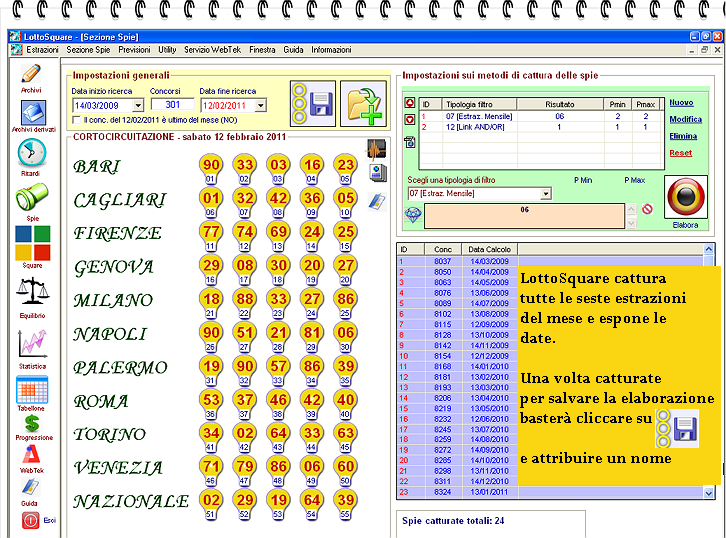
Task: Click the Data Calcolo column header
Action: click(489, 249)
